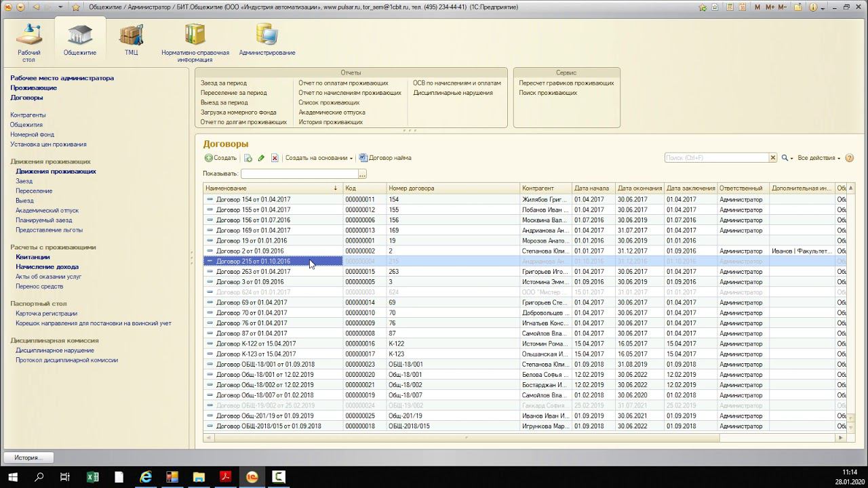The height and width of the screenshot is (488, 868).
Task: Add current page to favorites
Action: point(703,7)
